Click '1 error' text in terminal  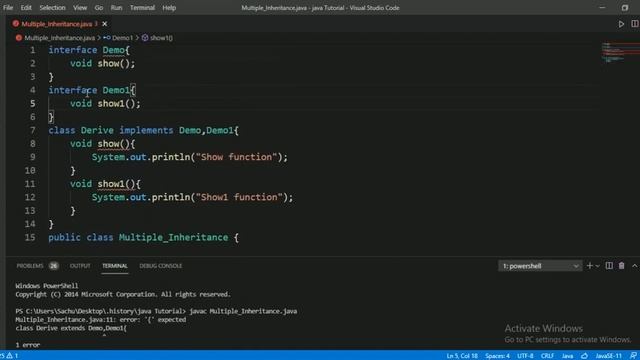click(28, 345)
